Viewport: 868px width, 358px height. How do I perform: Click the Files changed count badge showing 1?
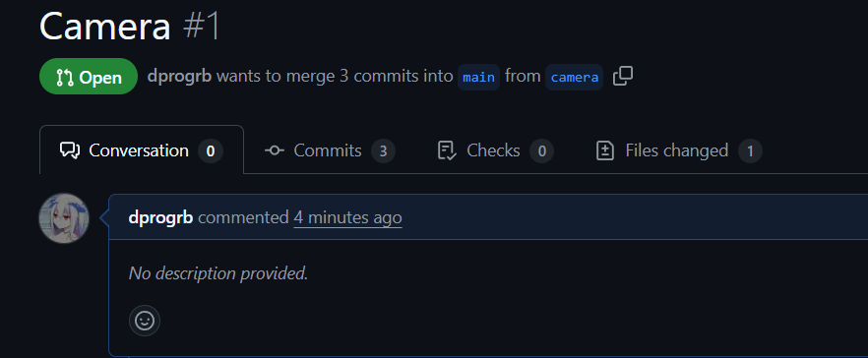pyautogui.click(x=750, y=151)
